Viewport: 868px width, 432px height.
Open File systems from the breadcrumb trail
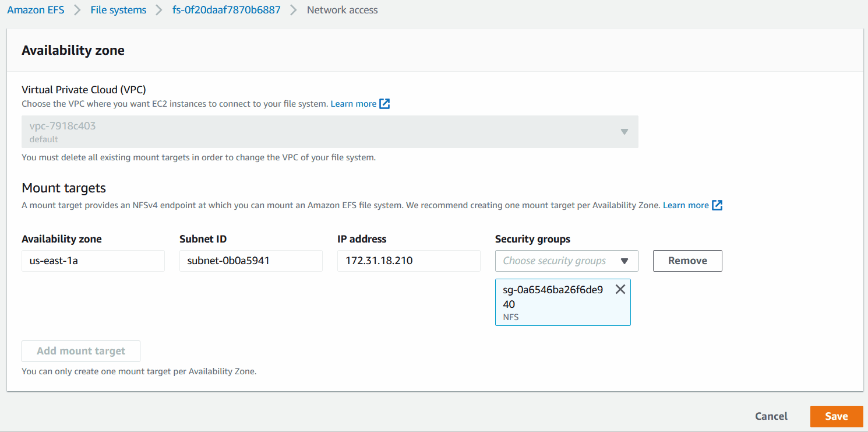tap(118, 9)
